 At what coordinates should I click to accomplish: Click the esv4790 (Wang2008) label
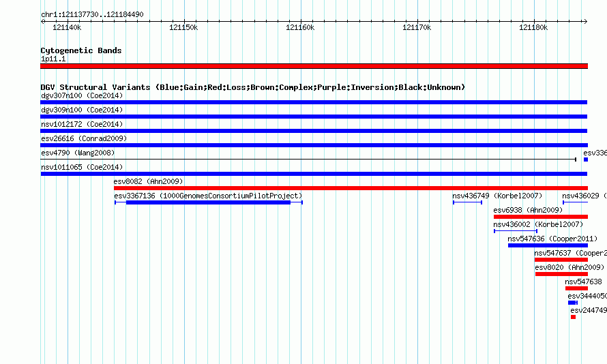(x=78, y=153)
